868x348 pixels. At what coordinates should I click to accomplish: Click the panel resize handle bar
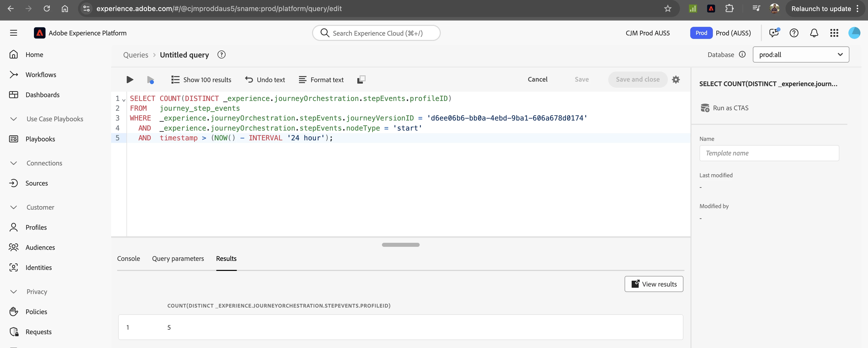point(400,245)
